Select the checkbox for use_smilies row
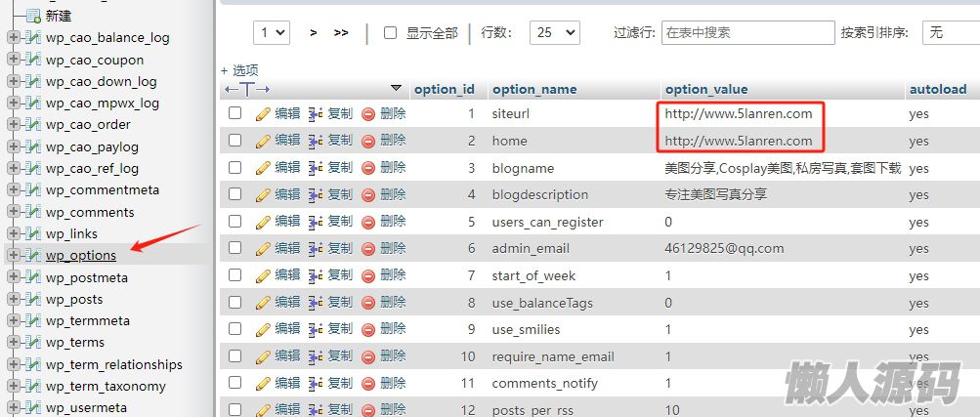Image resolution: width=980 pixels, height=417 pixels. tap(235, 329)
